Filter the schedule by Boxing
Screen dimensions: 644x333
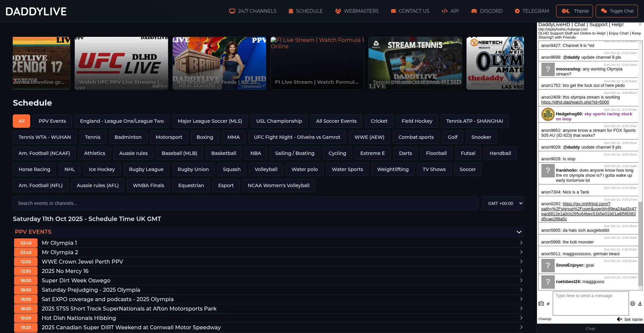tap(205, 137)
